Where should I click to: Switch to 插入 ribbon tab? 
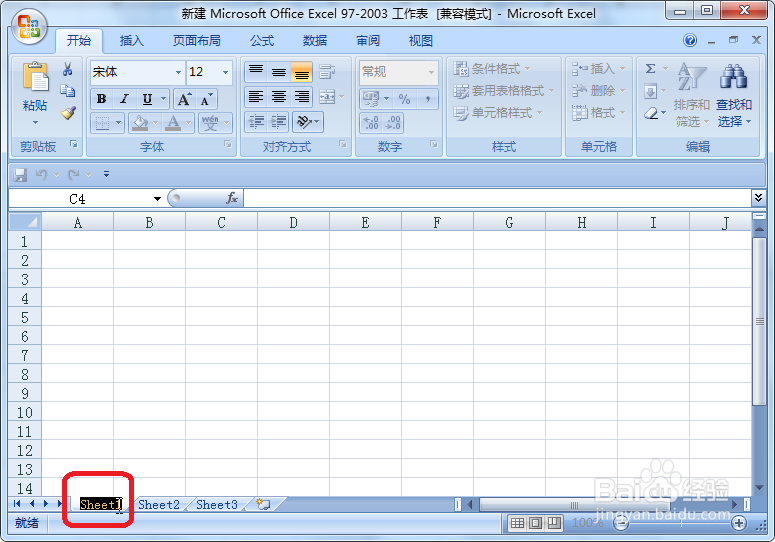(131, 41)
